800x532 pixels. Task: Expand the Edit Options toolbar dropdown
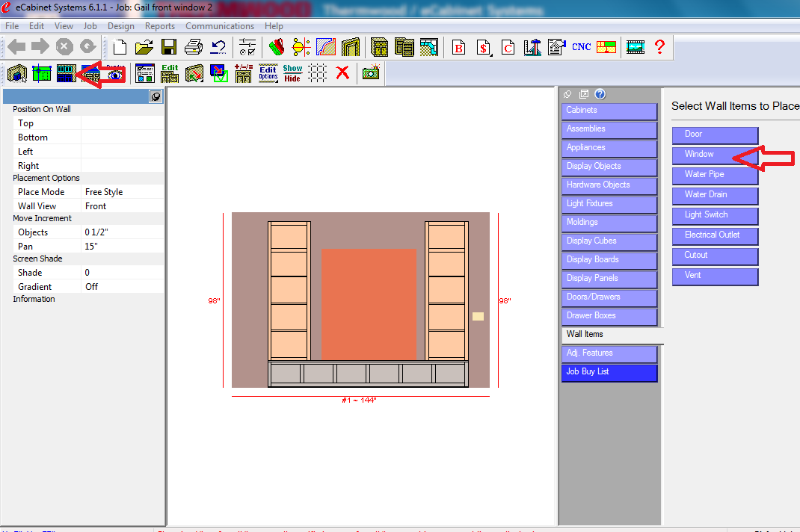[x=268, y=73]
